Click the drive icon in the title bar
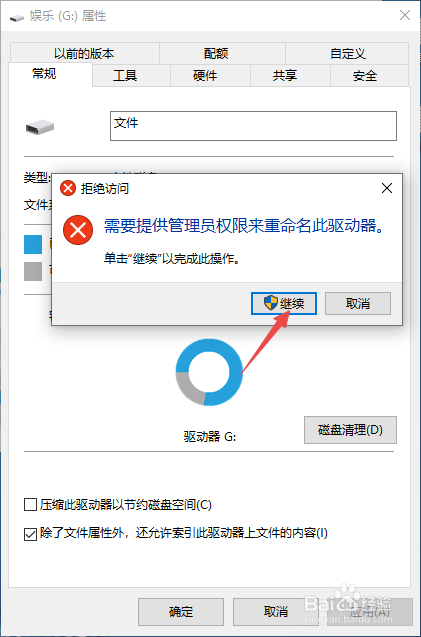 click(17, 18)
